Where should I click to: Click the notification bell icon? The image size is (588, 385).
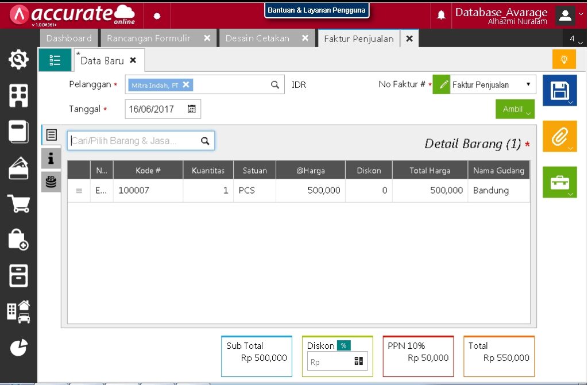coord(441,15)
